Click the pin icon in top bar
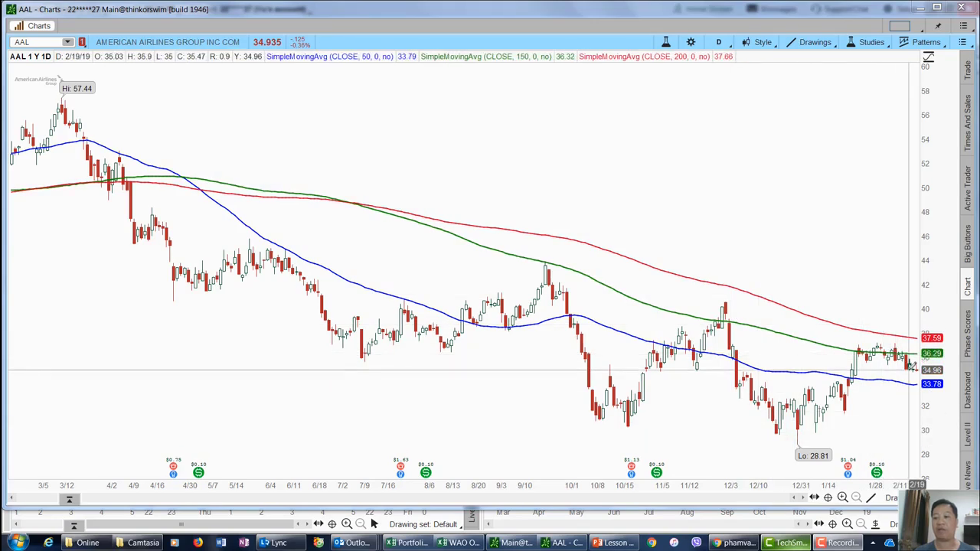The image size is (980, 551). 938,26
